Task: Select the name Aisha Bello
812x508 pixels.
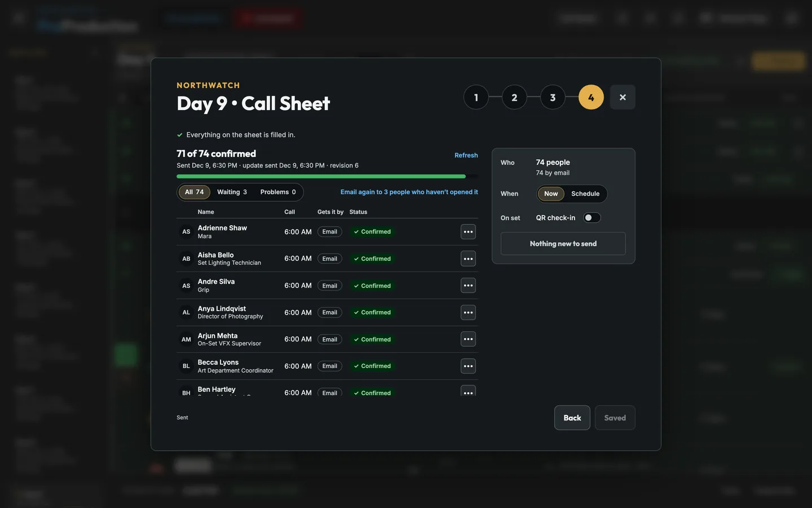Action: (x=215, y=255)
